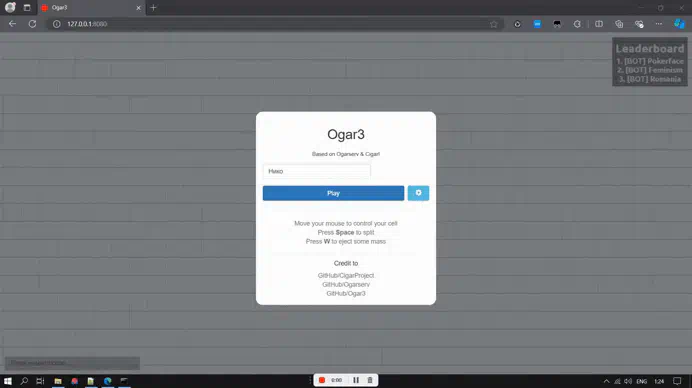This screenshot has width=692, height=388.
Task: Open the GitHub/Ogarserv credit link
Action: pos(346,284)
